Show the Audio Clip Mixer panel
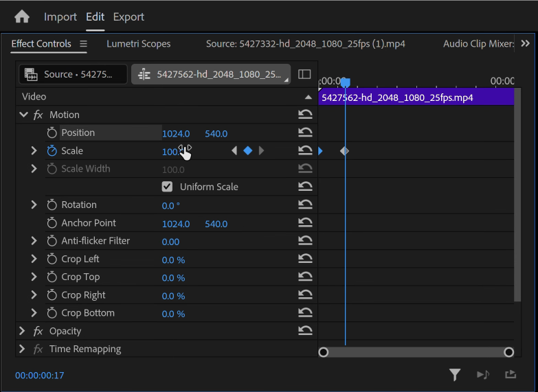 pos(478,44)
